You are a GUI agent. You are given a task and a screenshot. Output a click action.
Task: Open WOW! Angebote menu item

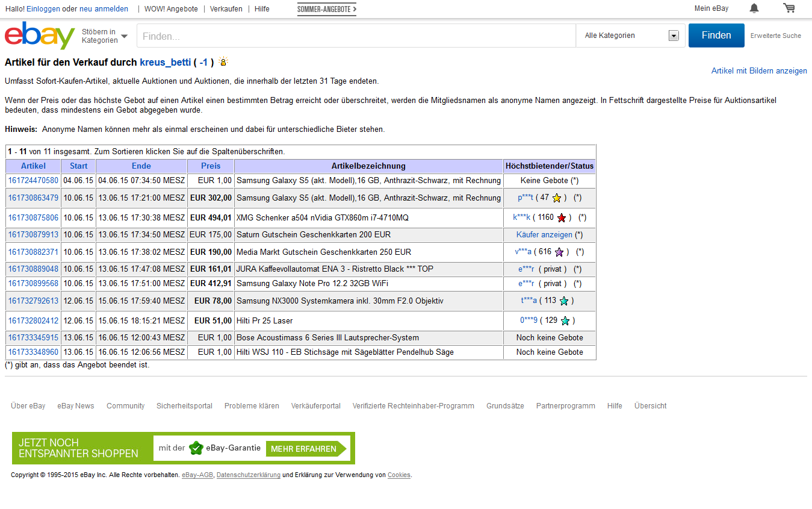click(171, 9)
